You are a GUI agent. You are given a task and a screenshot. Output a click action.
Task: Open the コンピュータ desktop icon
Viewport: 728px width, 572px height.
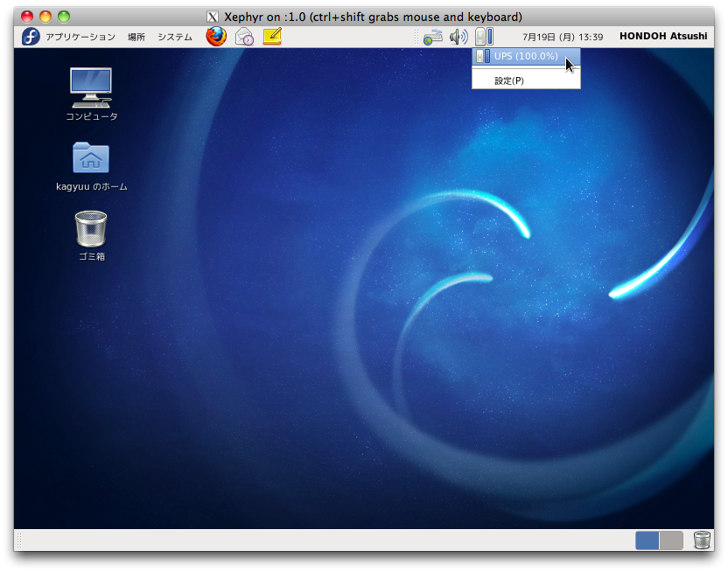tap(91, 88)
